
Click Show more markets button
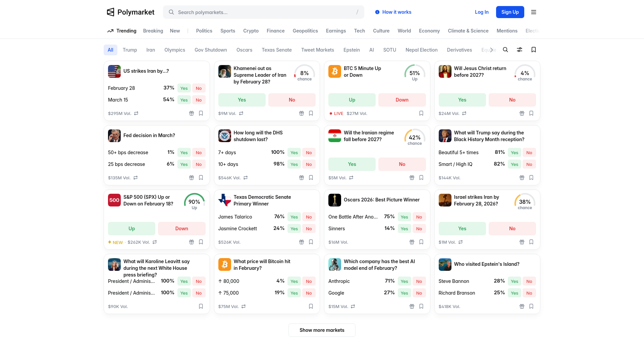(x=322, y=330)
